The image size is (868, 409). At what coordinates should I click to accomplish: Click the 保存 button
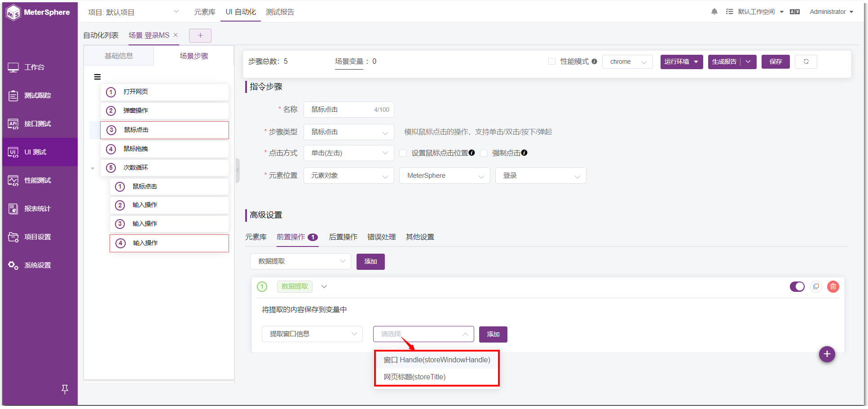(x=775, y=62)
